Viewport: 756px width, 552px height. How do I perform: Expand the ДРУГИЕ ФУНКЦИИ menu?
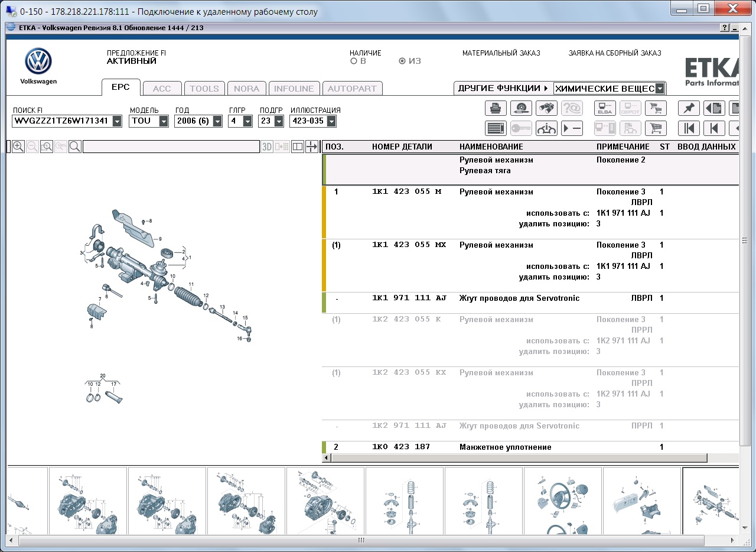coord(503,88)
